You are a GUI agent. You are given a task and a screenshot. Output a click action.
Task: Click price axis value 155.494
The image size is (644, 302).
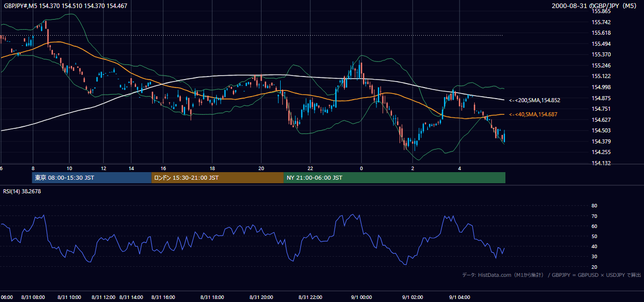click(x=601, y=44)
